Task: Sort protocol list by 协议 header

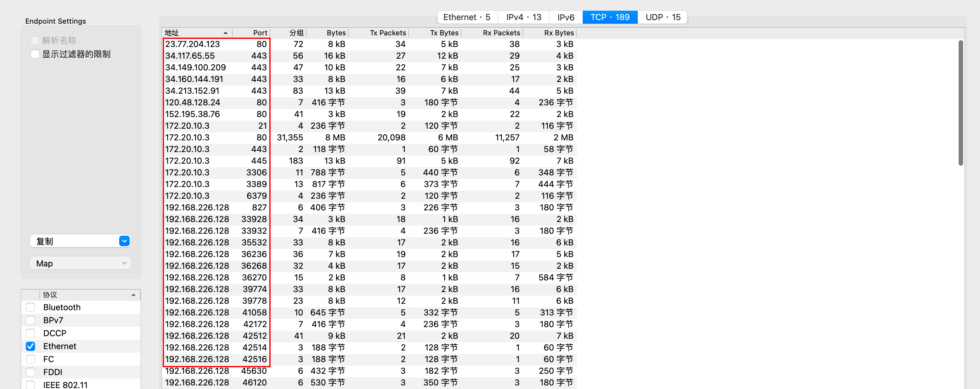Action: (89, 295)
